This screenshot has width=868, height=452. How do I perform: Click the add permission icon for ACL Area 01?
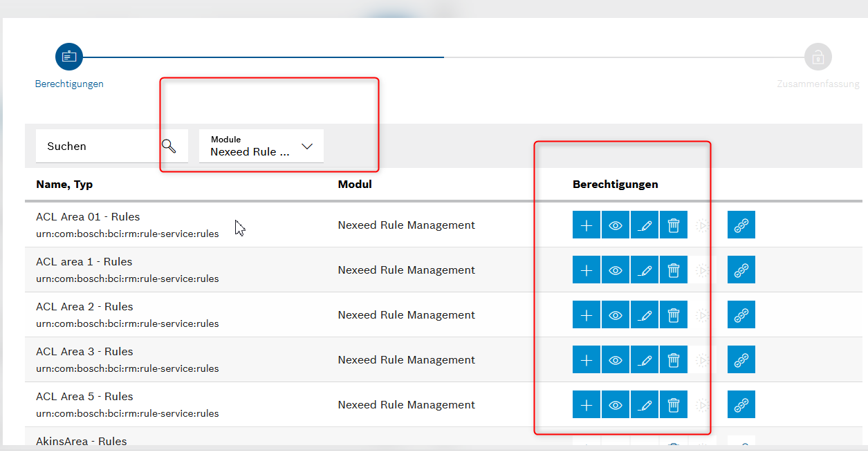tap(586, 225)
